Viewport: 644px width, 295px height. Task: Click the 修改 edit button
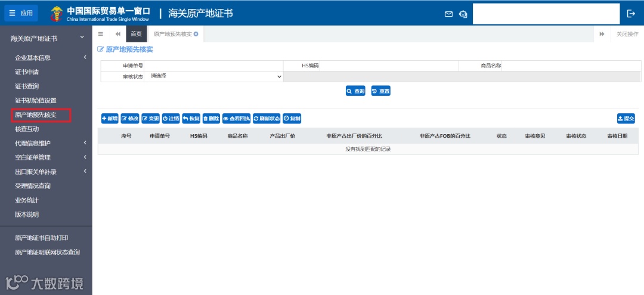(x=130, y=119)
